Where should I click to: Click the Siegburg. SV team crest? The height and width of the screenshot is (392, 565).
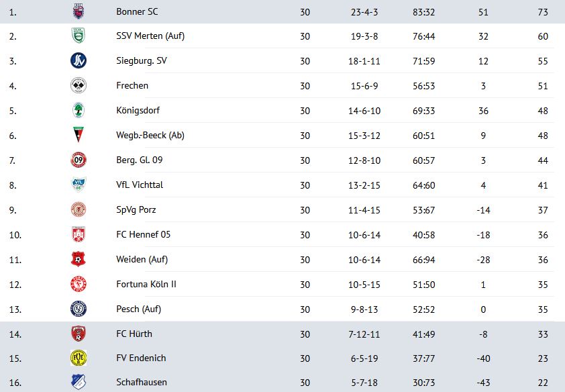point(79,60)
